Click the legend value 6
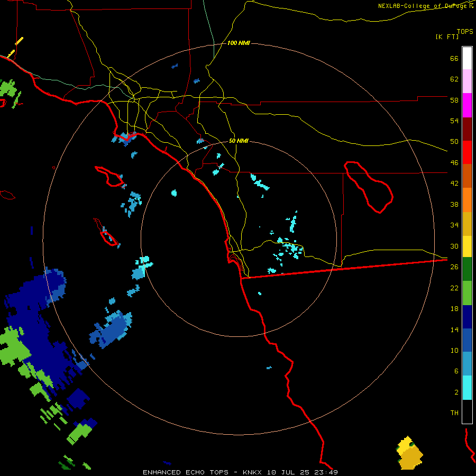Screen dimensions: 476x476 [456, 371]
